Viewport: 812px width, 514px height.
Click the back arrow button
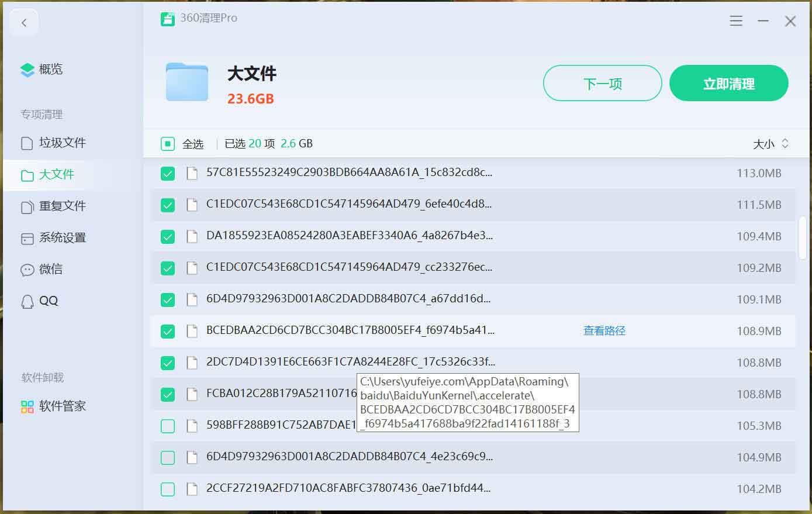[x=24, y=23]
